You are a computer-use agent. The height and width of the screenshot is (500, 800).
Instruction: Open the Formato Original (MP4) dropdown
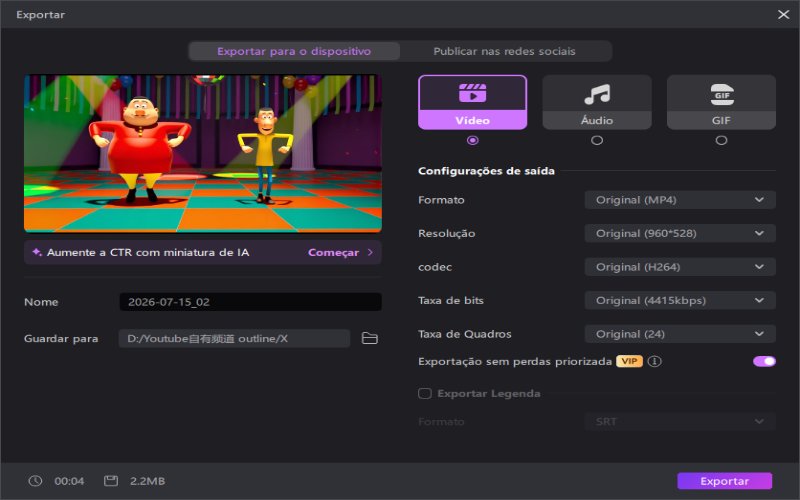[680, 200]
